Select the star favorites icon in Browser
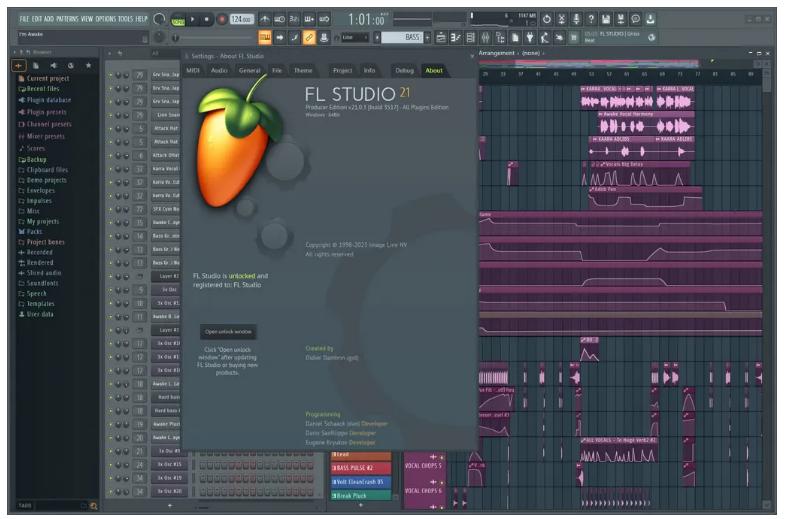791x519 pixels. (88, 65)
